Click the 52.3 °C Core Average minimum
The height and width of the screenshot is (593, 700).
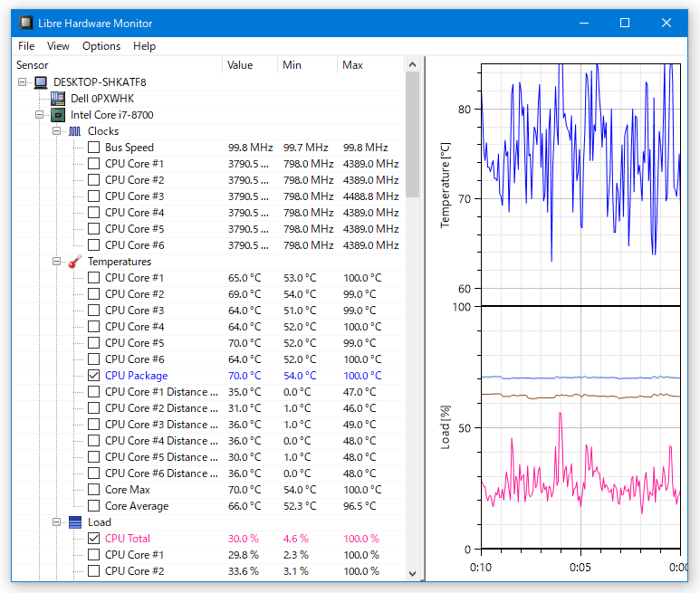click(x=300, y=505)
